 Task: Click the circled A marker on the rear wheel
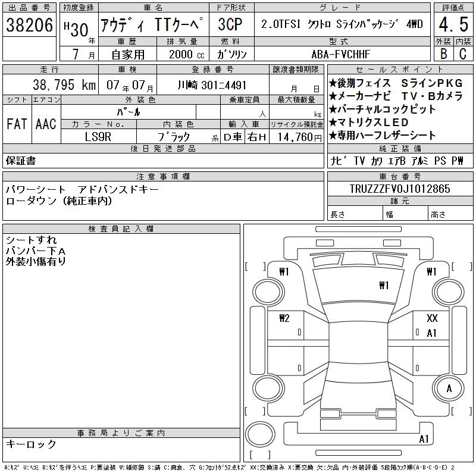449,389
